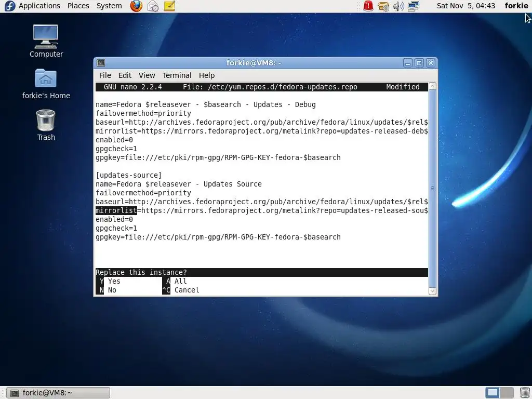
Task: Open the trash applet in bottom panel
Action: [x=525, y=393]
